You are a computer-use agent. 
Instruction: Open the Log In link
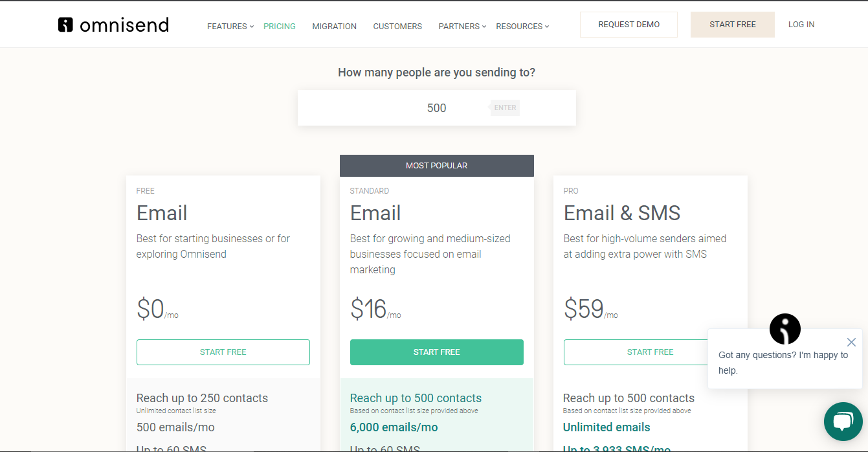click(x=801, y=25)
